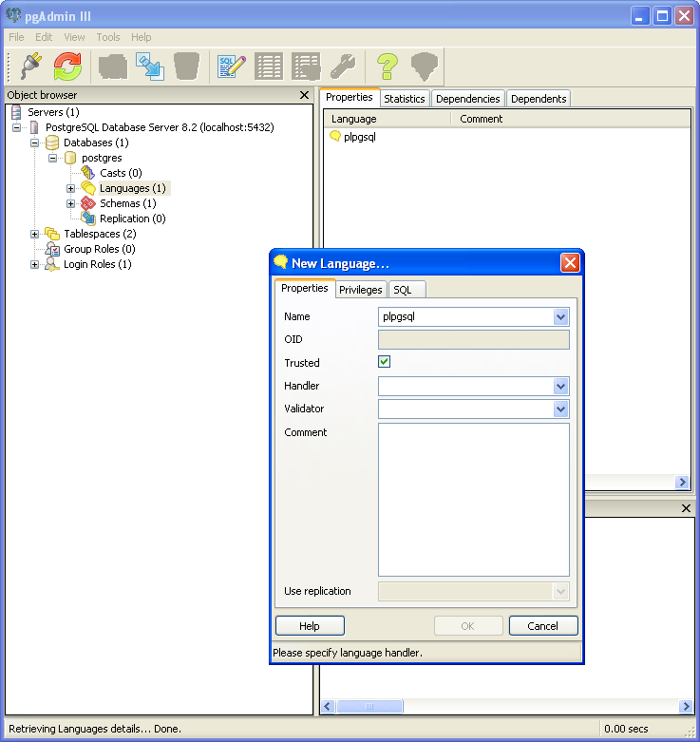Click the yellow question mark help icon

[x=388, y=66]
